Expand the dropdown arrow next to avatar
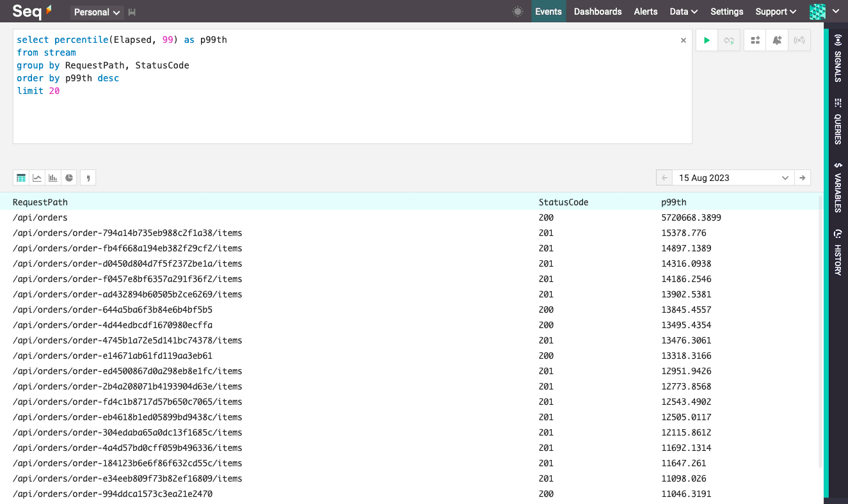Viewport: 848px width, 504px height. click(x=835, y=12)
